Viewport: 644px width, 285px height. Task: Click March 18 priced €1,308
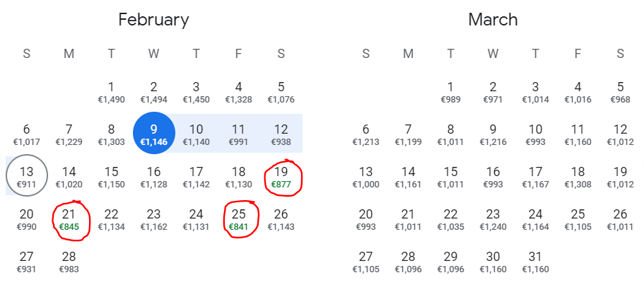(578, 176)
